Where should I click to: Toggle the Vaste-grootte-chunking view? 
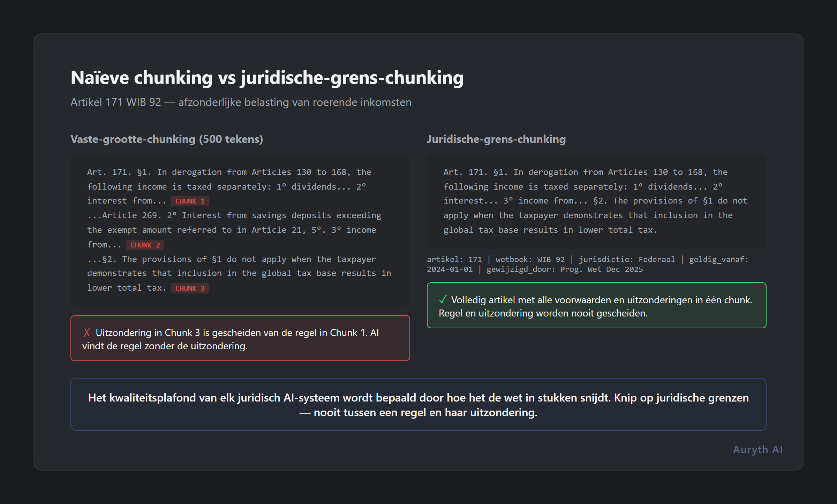[x=167, y=139]
